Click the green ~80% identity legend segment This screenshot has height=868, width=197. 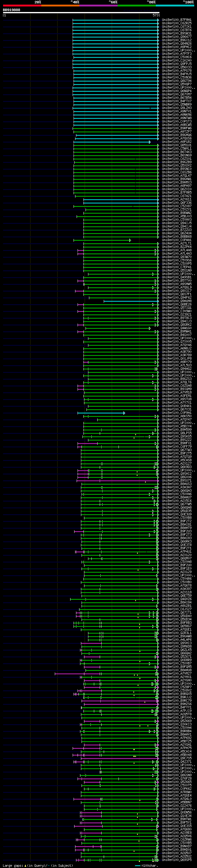pyautogui.click(x=137, y=6)
